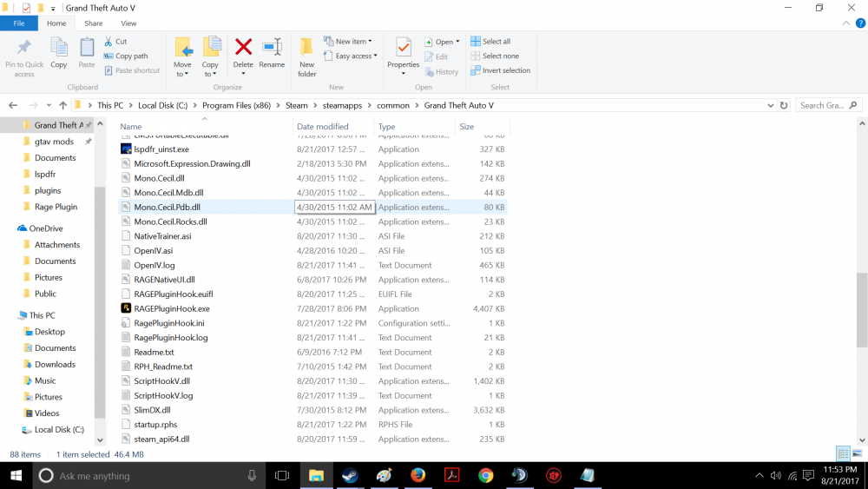The image size is (868, 489).
Task: Create a New folder from ribbon
Action: (306, 57)
